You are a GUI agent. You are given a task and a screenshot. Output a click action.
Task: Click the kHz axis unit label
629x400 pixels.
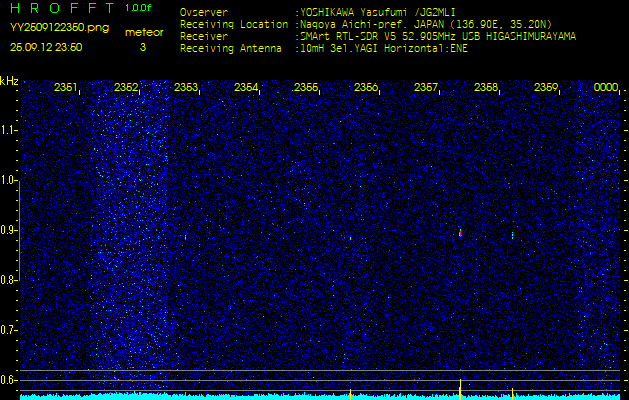9,80
